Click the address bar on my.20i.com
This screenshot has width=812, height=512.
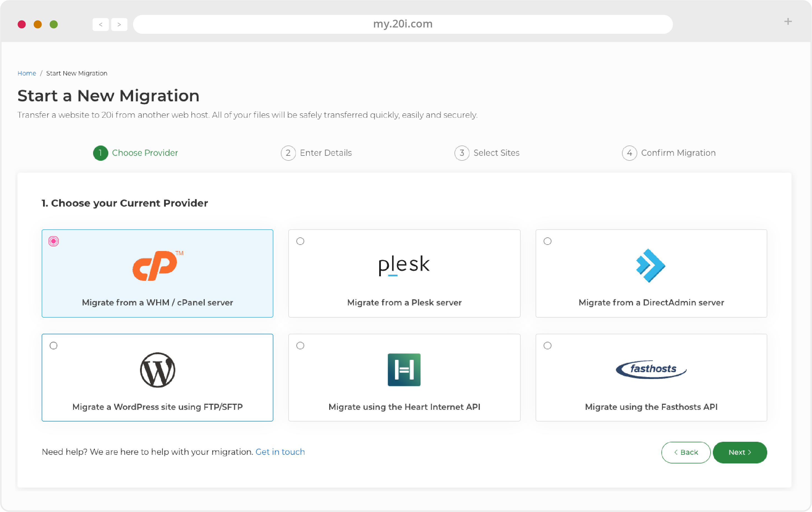403,24
